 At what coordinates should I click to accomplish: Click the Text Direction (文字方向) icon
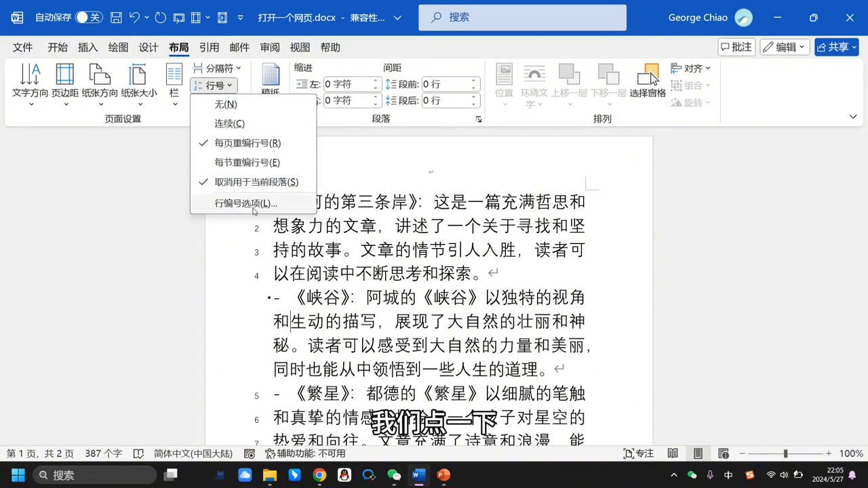point(30,75)
